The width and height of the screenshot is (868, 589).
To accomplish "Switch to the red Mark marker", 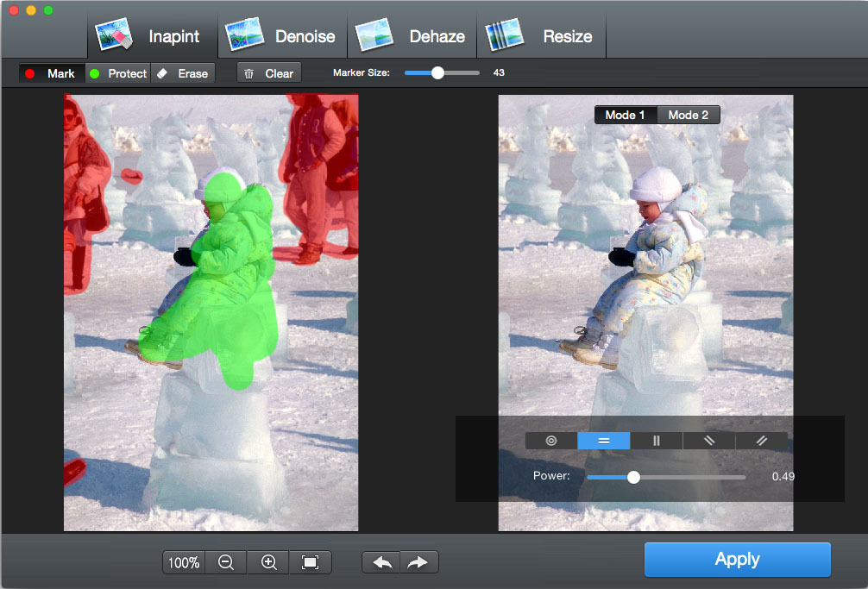I will coord(52,73).
